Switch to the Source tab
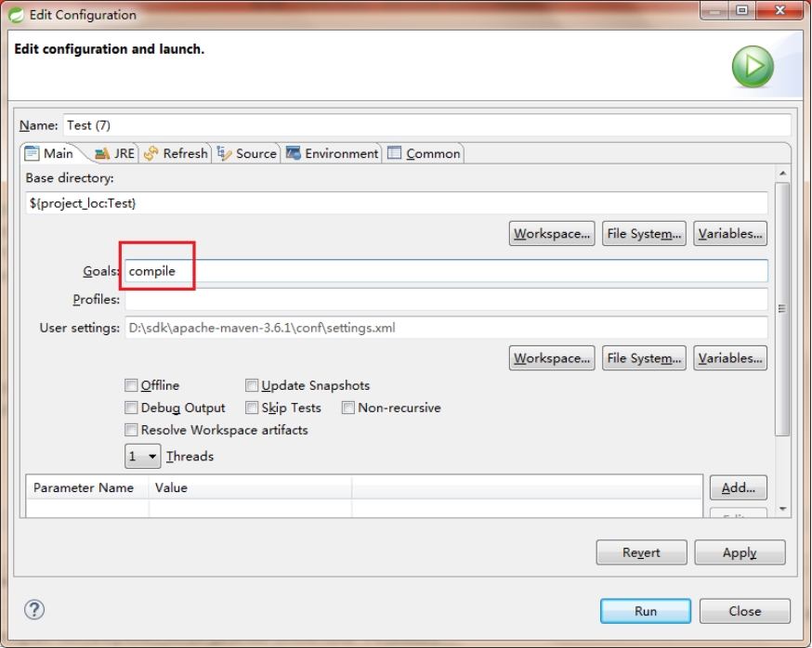Viewport: 812px width, 648px height. tap(246, 154)
